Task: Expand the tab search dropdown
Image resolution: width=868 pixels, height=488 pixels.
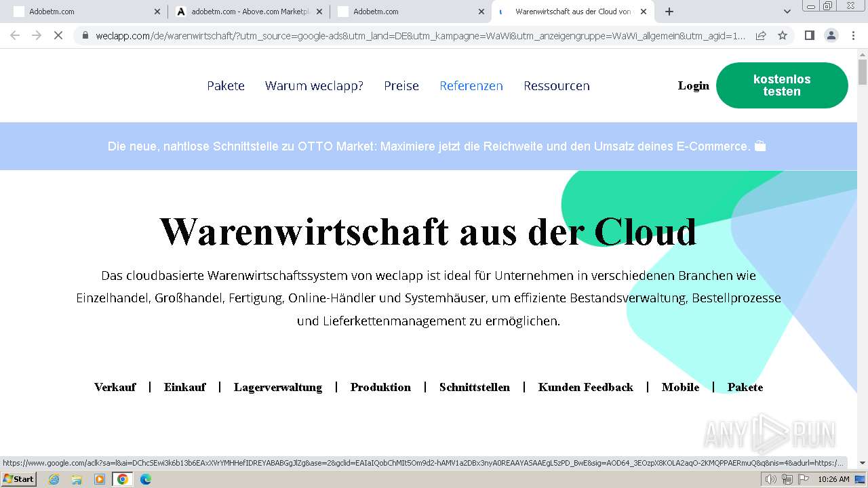Action: 787,12
